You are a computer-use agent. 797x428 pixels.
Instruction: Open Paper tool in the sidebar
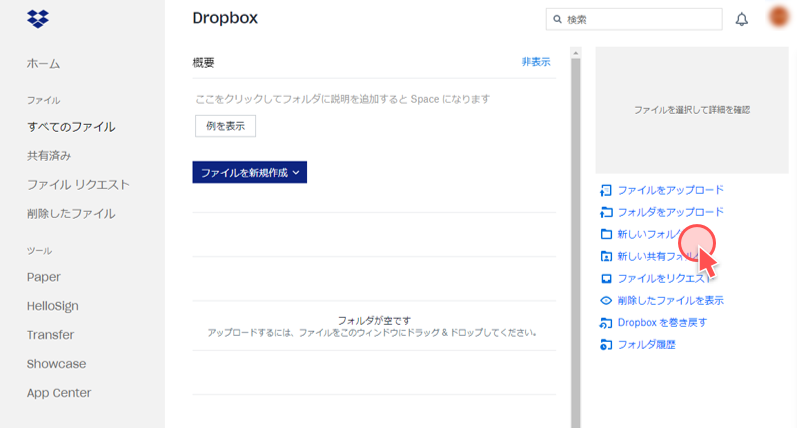point(44,277)
